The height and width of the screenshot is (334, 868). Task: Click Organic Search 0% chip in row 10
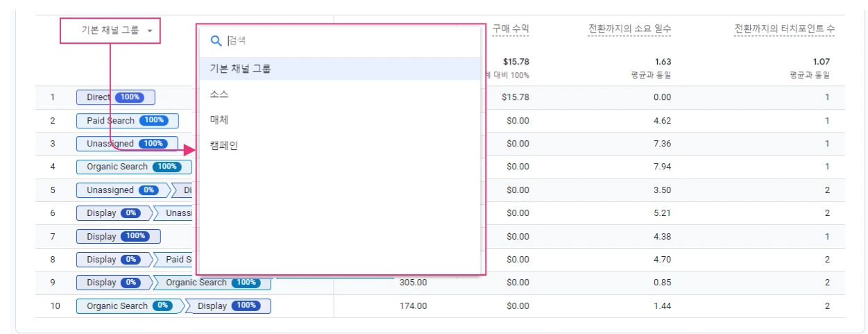click(129, 306)
